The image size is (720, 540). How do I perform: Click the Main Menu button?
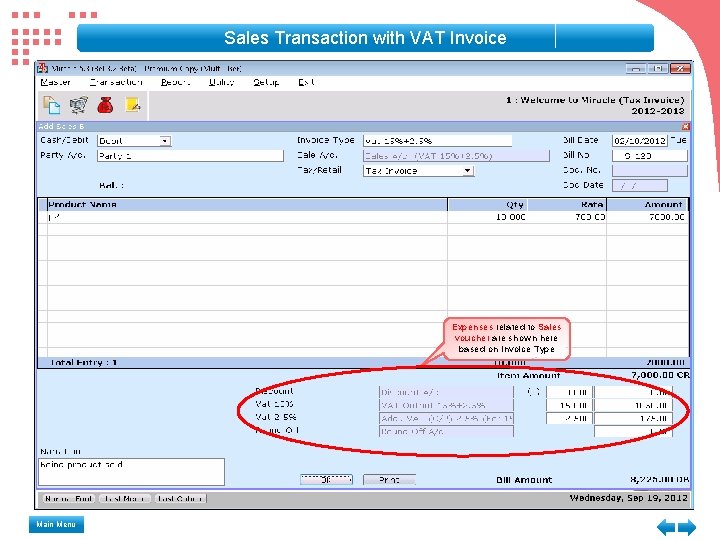tap(56, 524)
